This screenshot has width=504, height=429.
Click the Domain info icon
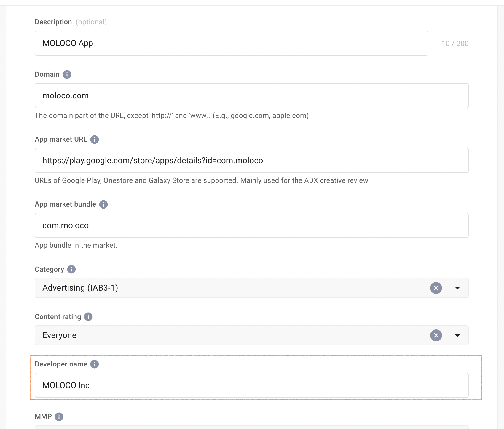[67, 74]
